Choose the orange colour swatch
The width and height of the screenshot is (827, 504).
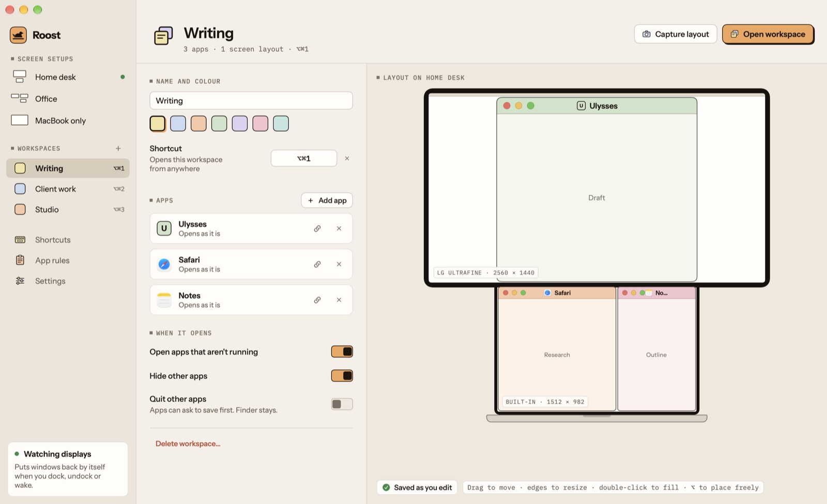tap(198, 124)
